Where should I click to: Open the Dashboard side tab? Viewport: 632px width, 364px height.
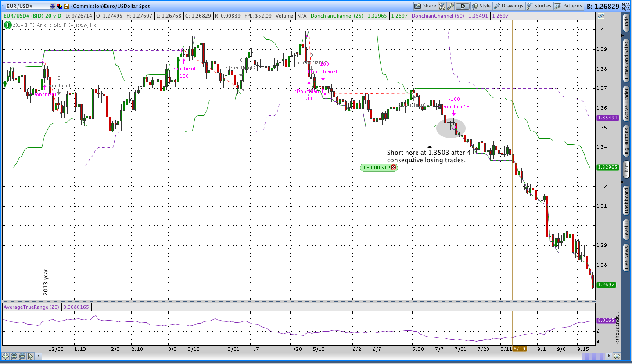point(626,200)
